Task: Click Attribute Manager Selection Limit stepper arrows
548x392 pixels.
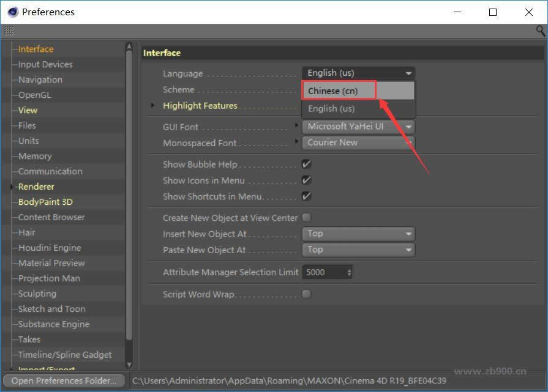Action: 350,272
